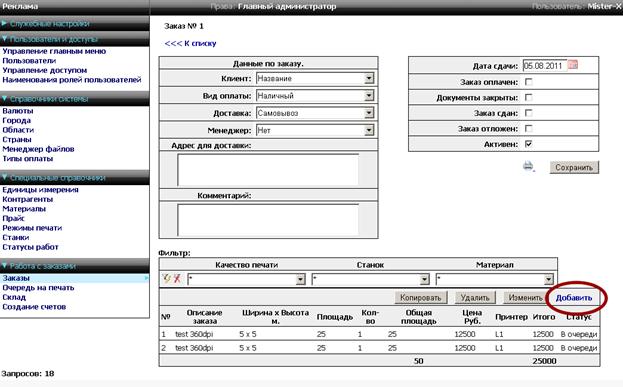Select order row number 1

coord(379,334)
